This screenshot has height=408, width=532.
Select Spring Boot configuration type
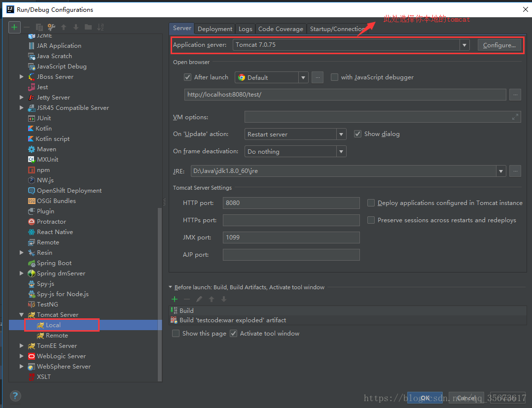coord(54,263)
